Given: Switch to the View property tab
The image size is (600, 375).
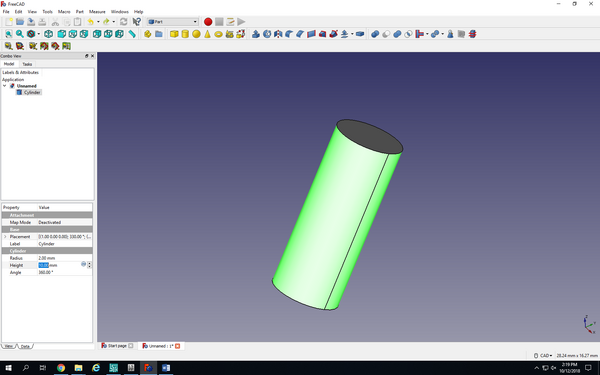Looking at the screenshot, I should [x=8, y=346].
